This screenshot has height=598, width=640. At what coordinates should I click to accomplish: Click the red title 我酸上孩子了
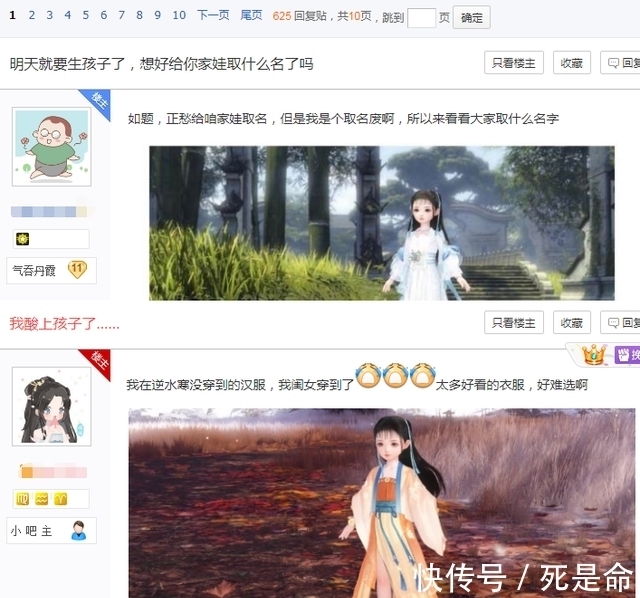pos(64,324)
